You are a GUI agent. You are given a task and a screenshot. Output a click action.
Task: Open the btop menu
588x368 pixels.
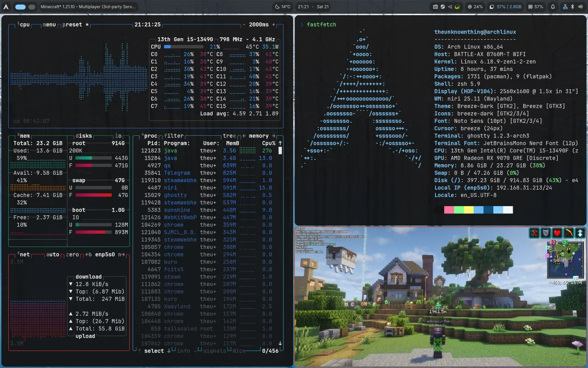(49, 24)
